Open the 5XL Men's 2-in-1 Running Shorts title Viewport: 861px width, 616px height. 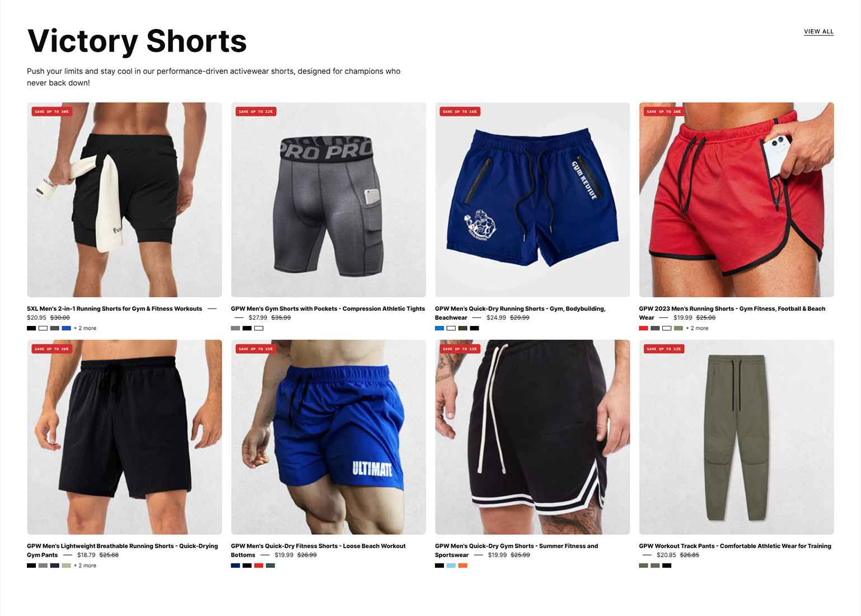[114, 309]
